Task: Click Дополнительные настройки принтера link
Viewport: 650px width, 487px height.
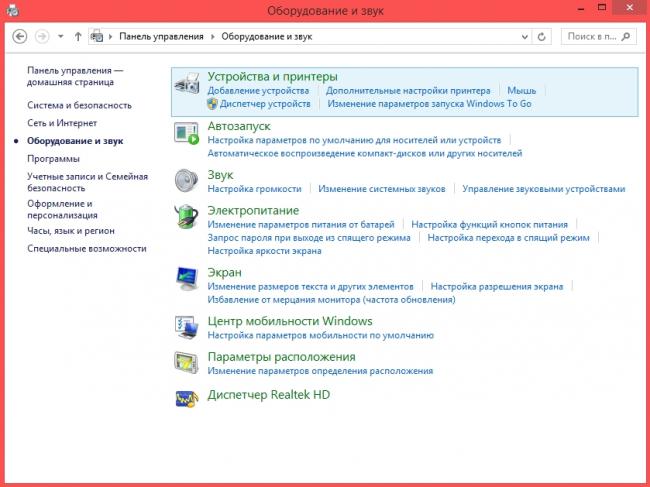Action: coord(408,90)
